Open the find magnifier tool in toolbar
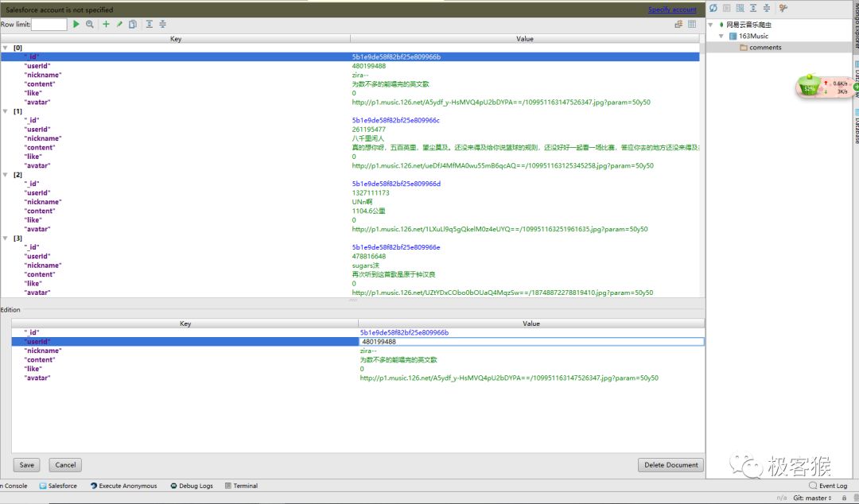This screenshot has height=504, width=859. click(90, 24)
